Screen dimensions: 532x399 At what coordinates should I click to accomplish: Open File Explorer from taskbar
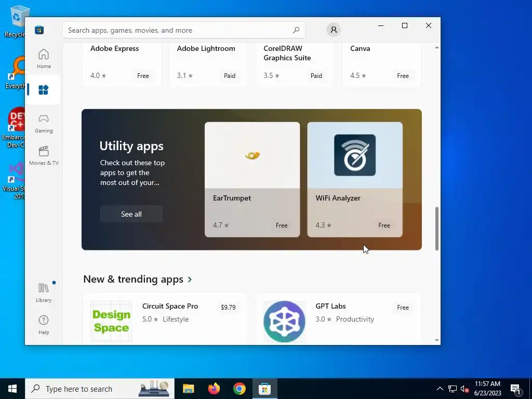[x=188, y=389]
